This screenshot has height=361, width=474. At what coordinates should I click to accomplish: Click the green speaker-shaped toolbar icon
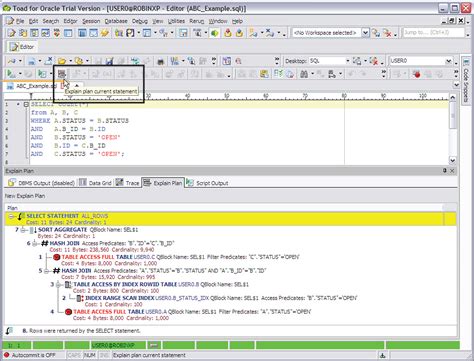coord(215,33)
